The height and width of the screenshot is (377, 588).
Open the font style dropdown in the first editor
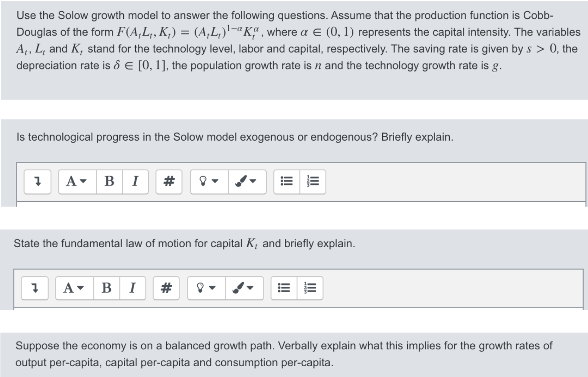click(77, 182)
